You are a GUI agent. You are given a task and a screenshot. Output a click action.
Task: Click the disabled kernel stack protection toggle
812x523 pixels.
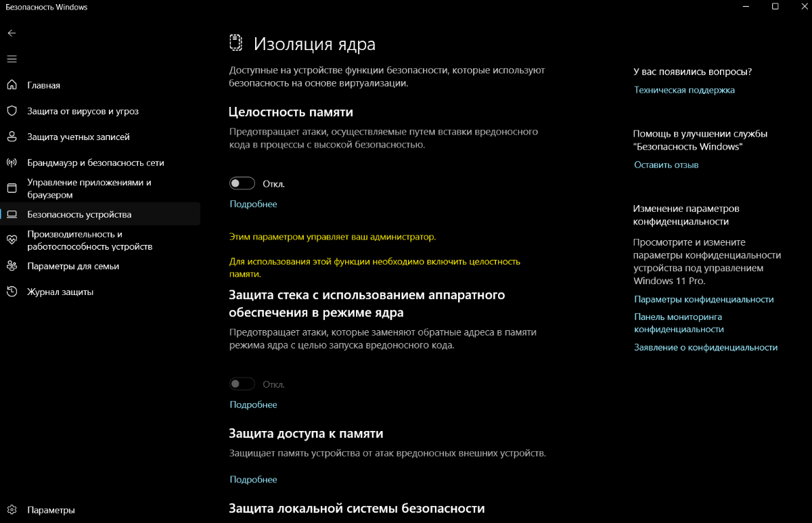242,384
